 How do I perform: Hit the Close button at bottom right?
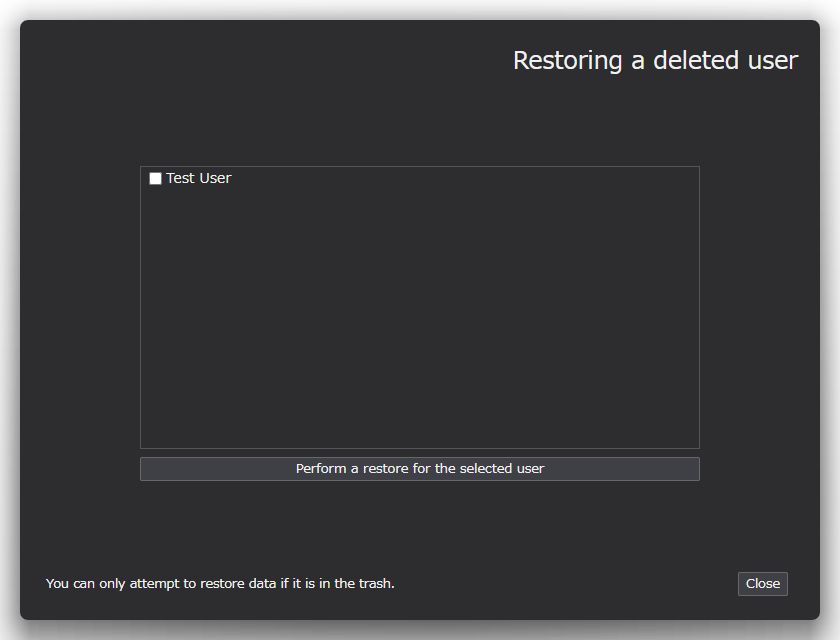[762, 584]
